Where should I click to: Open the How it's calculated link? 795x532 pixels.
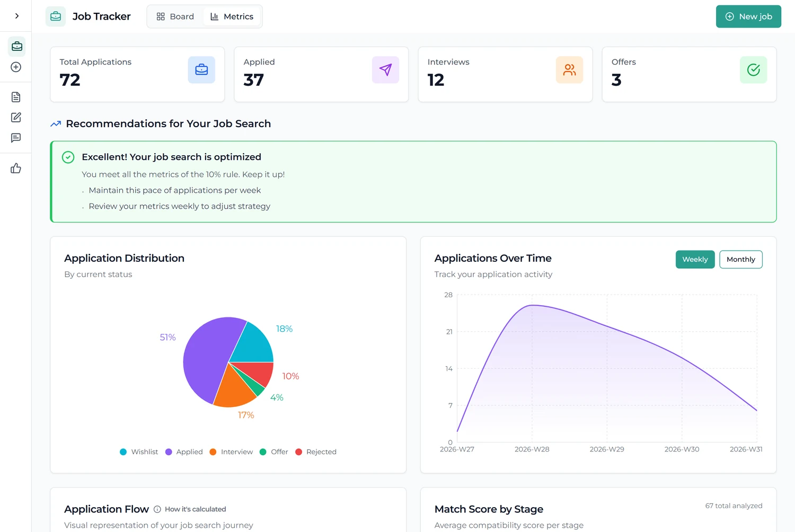pos(195,509)
